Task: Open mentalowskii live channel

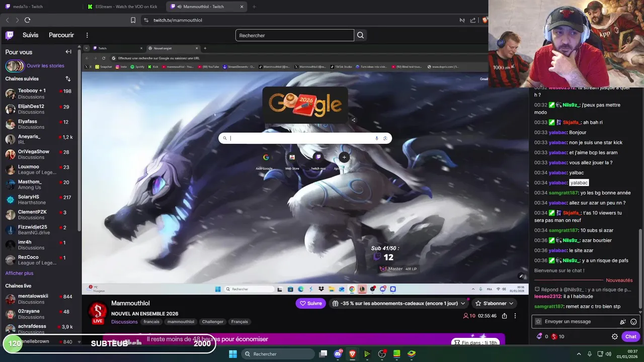Action: click(x=39, y=299)
